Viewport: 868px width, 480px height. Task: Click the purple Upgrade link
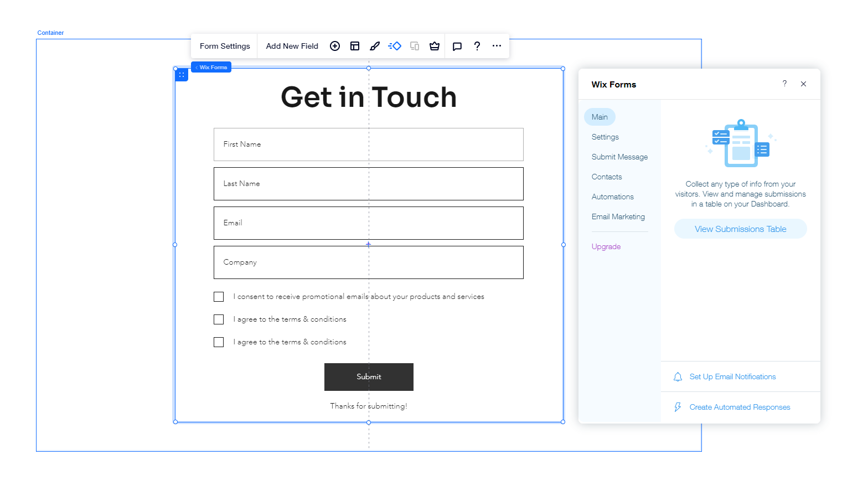pos(606,246)
